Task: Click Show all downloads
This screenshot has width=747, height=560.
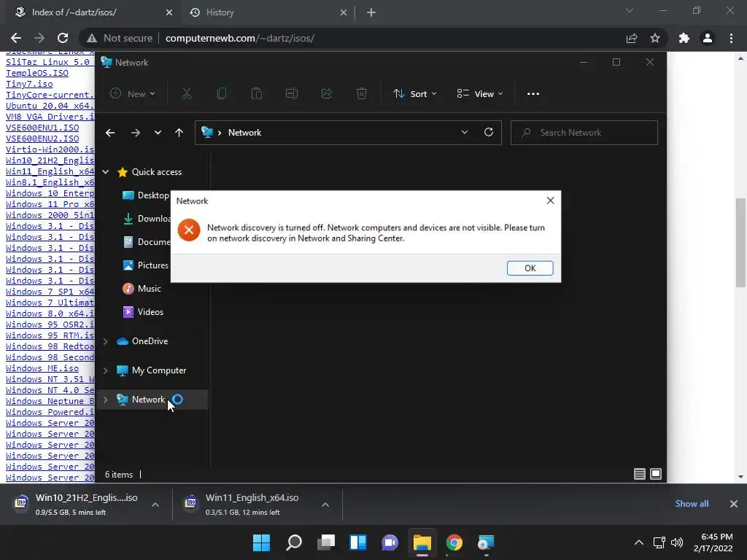Action: (x=692, y=504)
